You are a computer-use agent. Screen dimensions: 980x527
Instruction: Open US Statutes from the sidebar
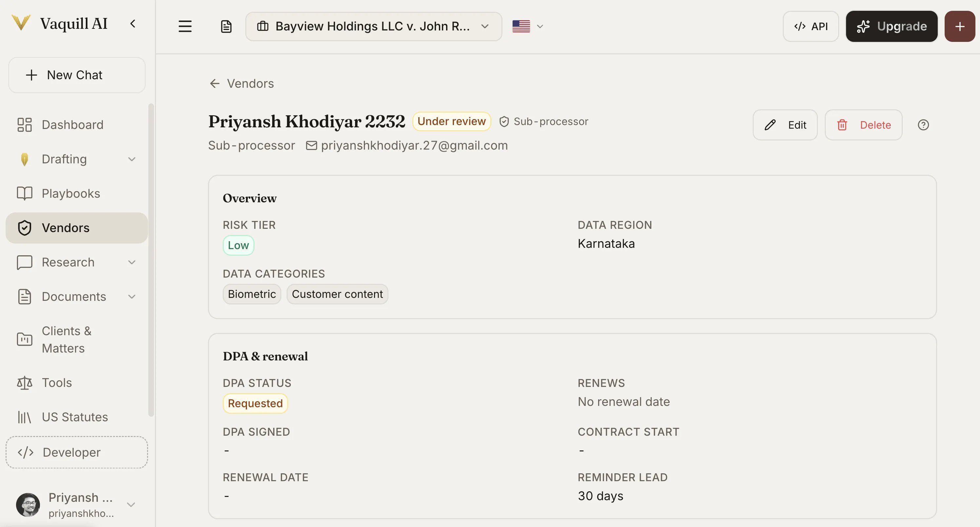click(x=76, y=417)
